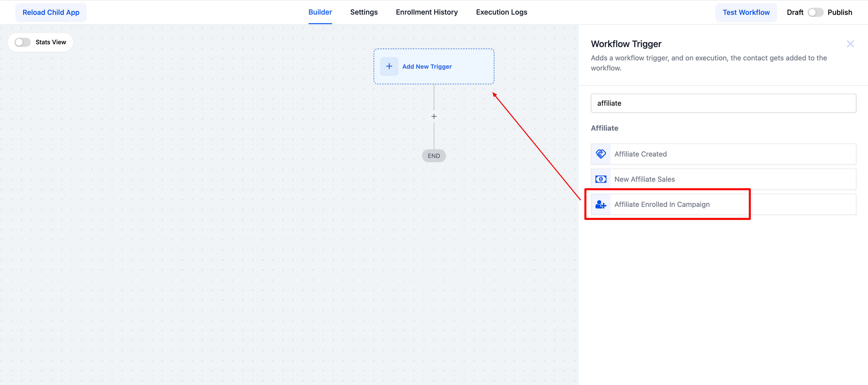Click the Add New Trigger text
The height and width of the screenshot is (385, 868).
(427, 66)
